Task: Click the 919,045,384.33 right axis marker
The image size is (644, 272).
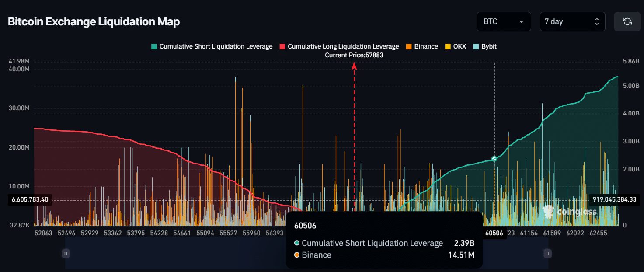Action: click(x=614, y=199)
